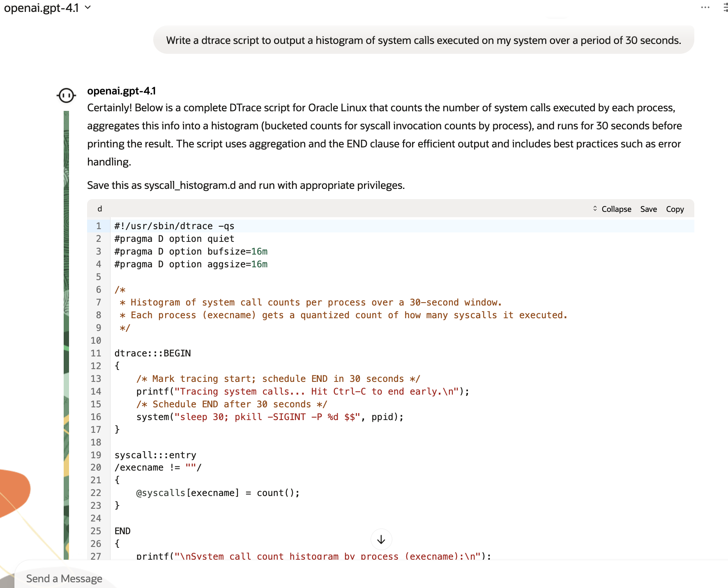This screenshot has height=588, width=728.
Task: Collapse the d code block
Action: (x=612, y=209)
